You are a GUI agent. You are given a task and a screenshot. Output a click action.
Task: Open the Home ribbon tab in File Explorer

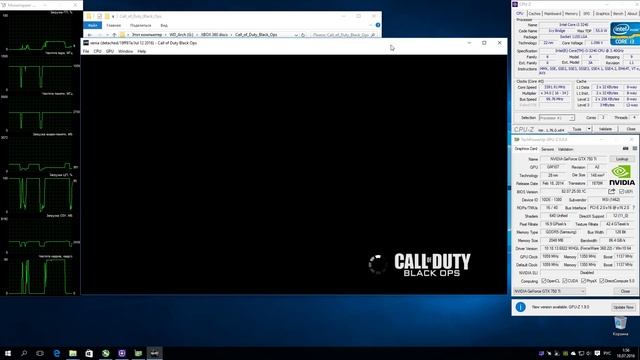(113, 25)
